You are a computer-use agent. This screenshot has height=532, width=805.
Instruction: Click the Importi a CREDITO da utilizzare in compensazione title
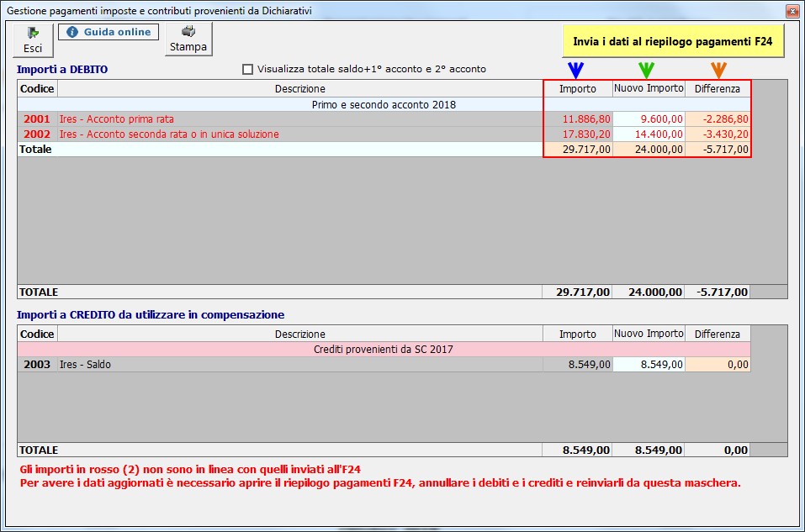click(151, 314)
